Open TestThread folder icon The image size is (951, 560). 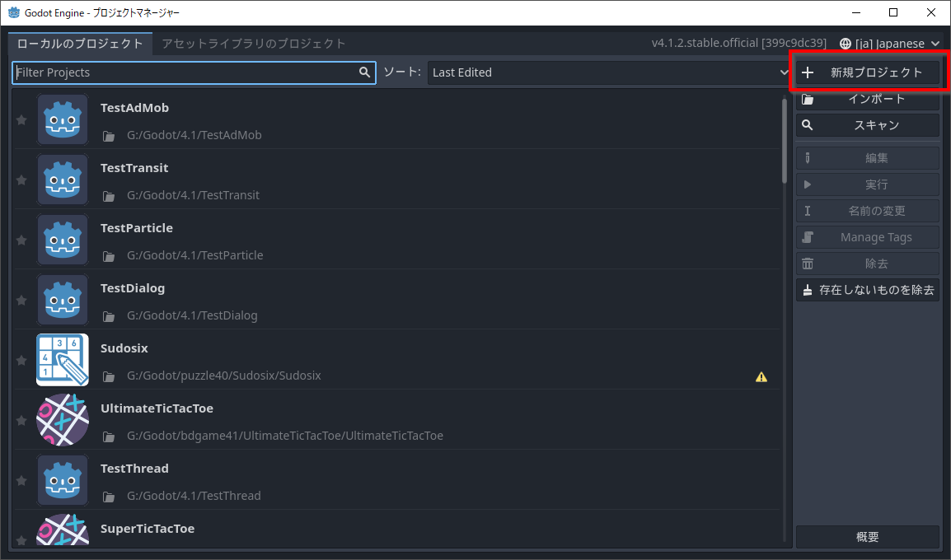[109, 496]
